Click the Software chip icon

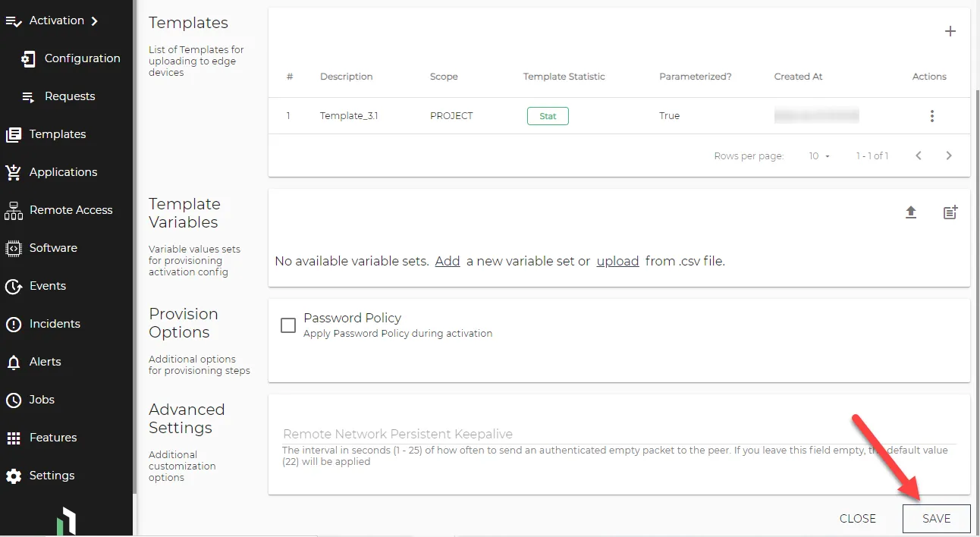(x=14, y=249)
